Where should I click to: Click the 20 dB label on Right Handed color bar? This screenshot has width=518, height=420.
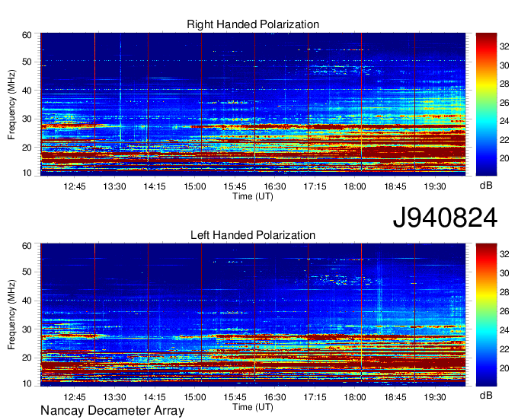pyautogui.click(x=504, y=158)
